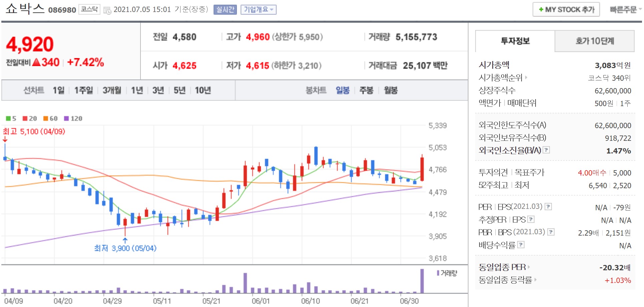Open the 기업개요 dropdown
644x307 pixels.
pyautogui.click(x=259, y=9)
